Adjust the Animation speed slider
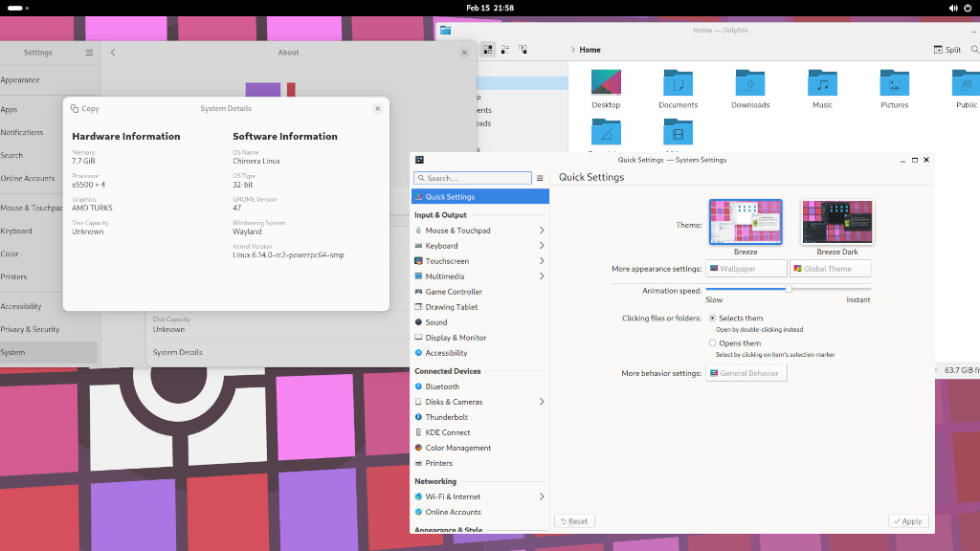Image resolution: width=980 pixels, height=551 pixels. coord(789,289)
